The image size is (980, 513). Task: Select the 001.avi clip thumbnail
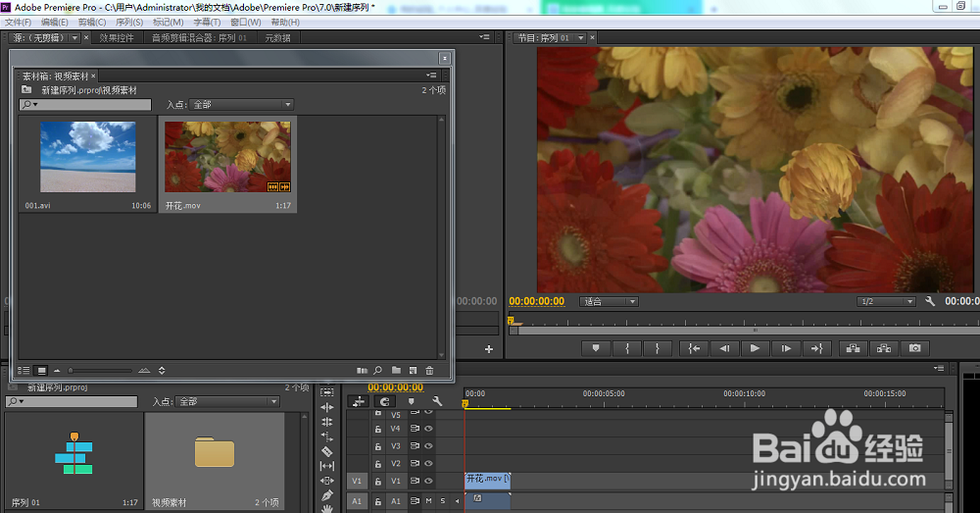pyautogui.click(x=88, y=157)
